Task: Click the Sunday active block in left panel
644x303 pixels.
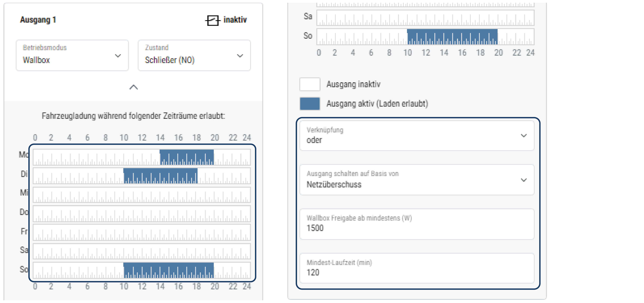Action: coord(169,270)
